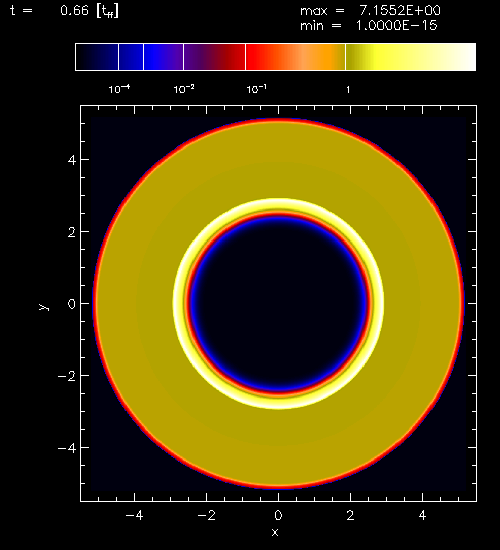This screenshot has width=500, height=550.
Task: Click the colorbar label 1
Action: pos(348,90)
